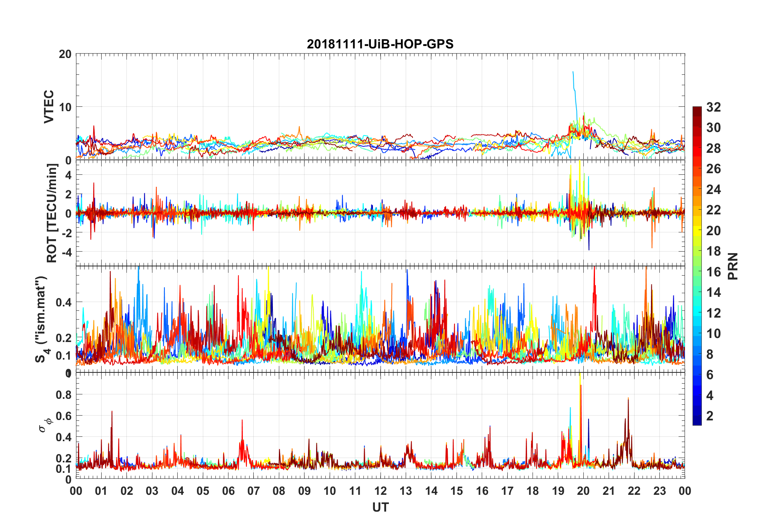
Task: Select PRN colorbar tick label 30
Action: click(714, 128)
